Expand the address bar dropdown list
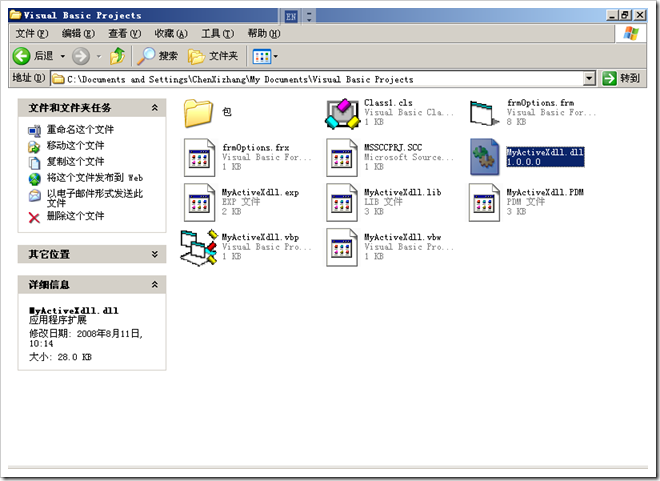 [x=589, y=78]
